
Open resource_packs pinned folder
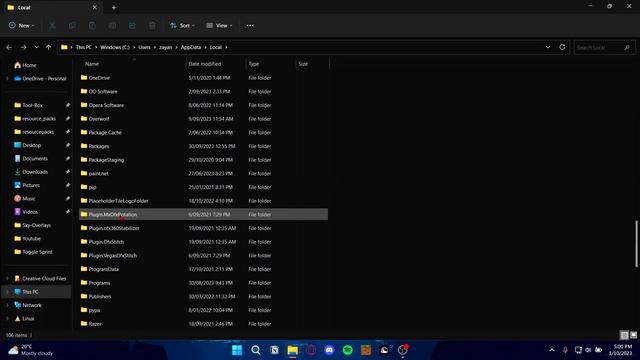[35, 119]
